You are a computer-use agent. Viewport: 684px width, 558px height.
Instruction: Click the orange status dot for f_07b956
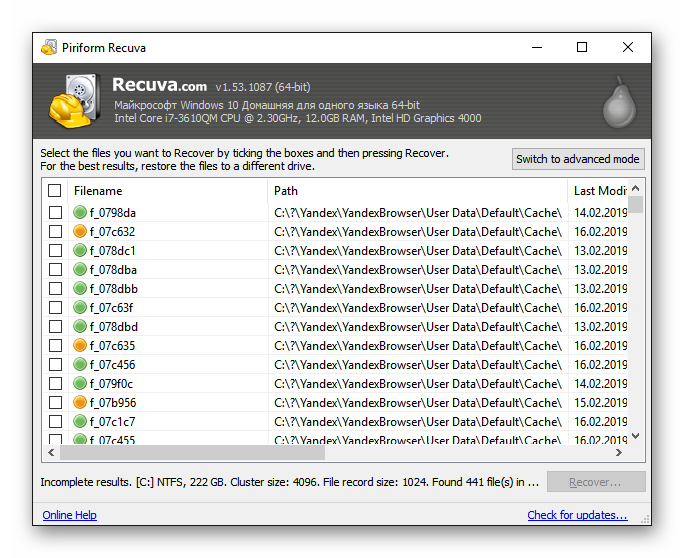click(80, 402)
